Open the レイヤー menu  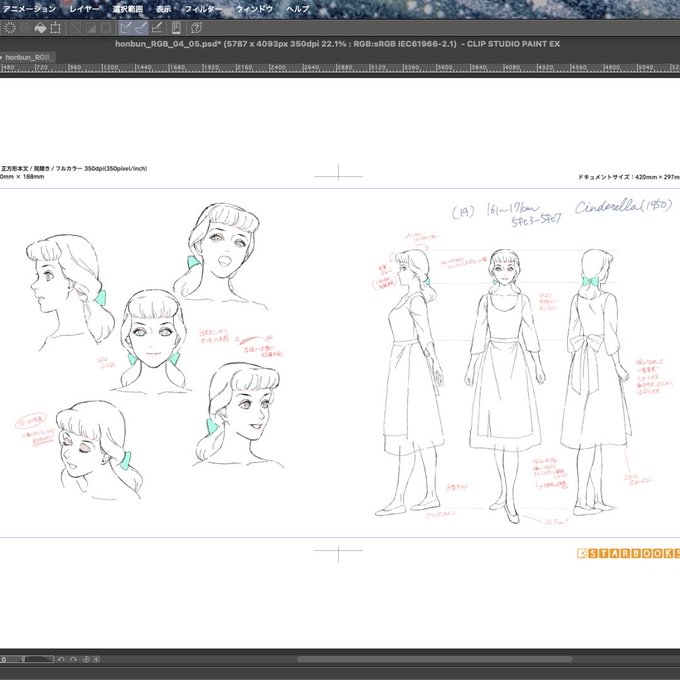click(84, 9)
